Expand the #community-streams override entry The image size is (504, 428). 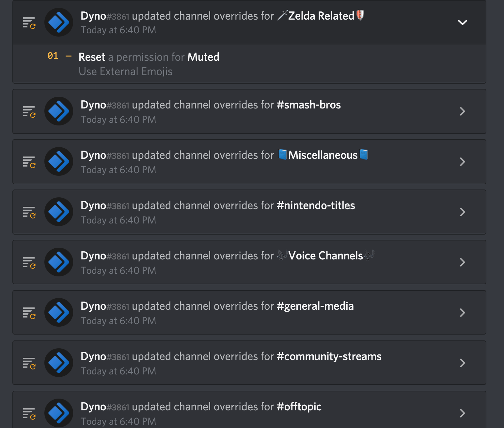(x=463, y=363)
